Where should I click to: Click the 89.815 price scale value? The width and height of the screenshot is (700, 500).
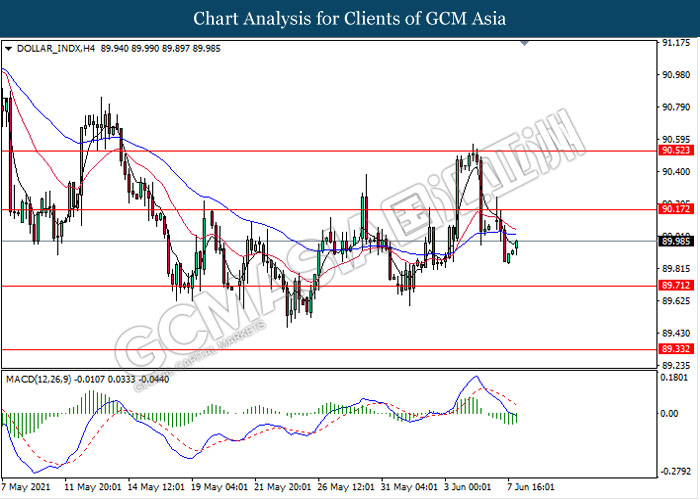pos(676,268)
